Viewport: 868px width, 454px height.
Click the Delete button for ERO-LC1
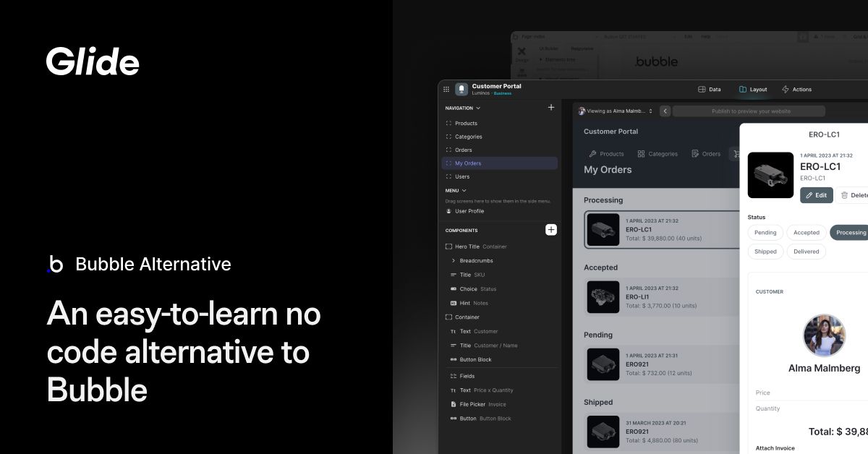pyautogui.click(x=853, y=195)
